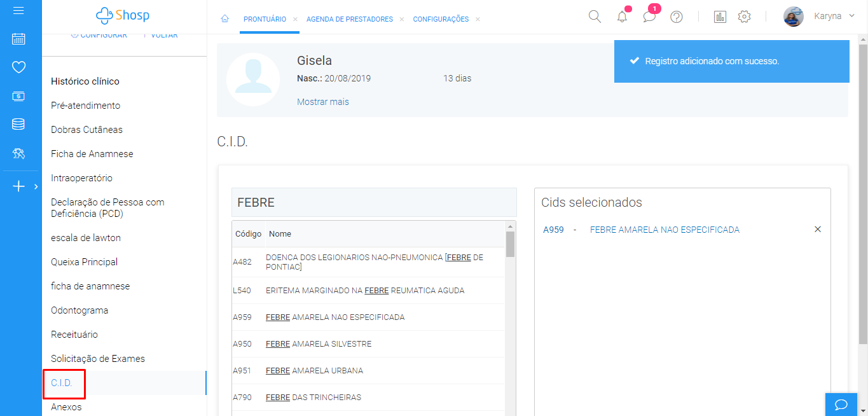Open the reports chart icon

pos(720,17)
